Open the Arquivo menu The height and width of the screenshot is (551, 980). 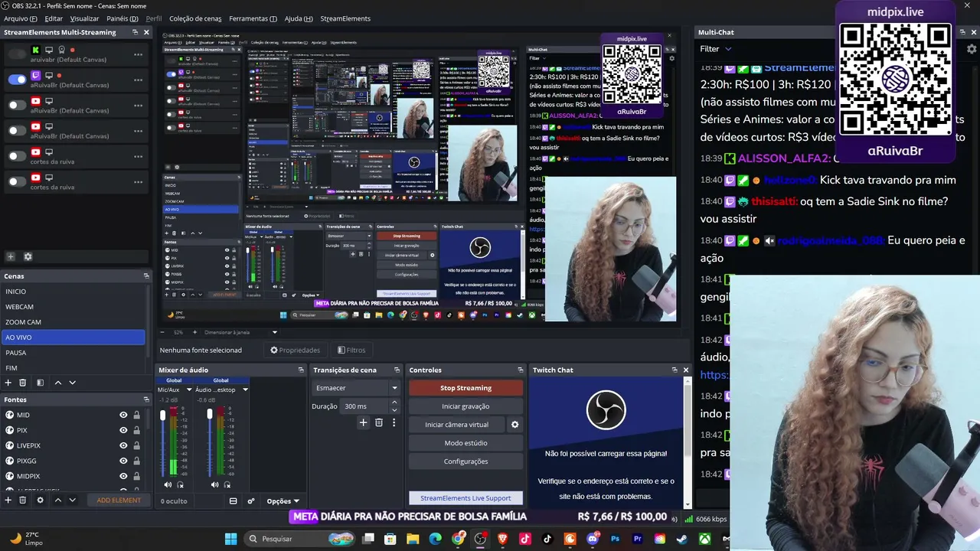(x=21, y=18)
